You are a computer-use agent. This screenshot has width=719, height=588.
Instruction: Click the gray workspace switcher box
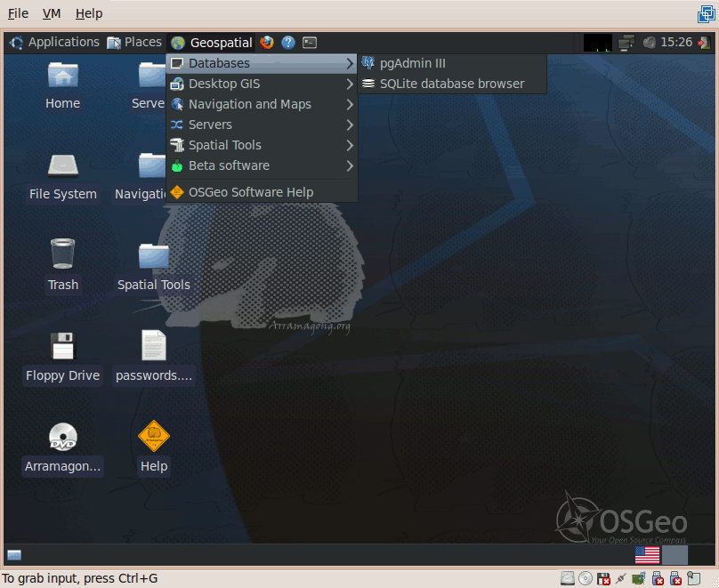click(675, 555)
